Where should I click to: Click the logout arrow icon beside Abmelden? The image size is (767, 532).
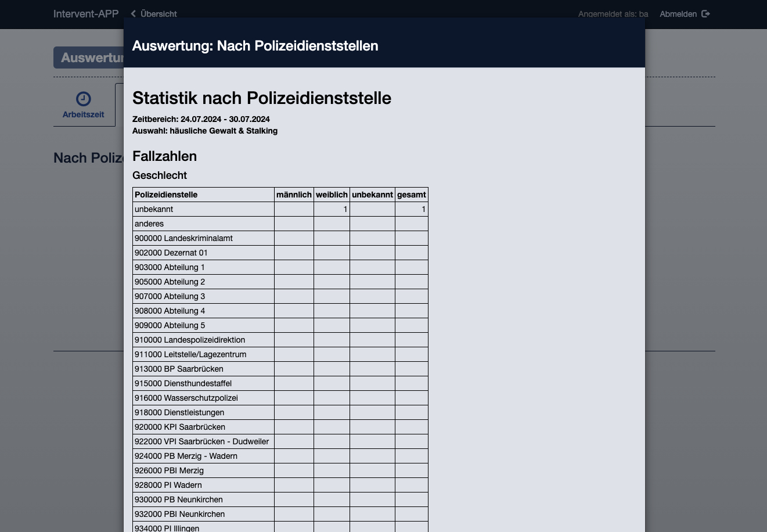pos(705,14)
